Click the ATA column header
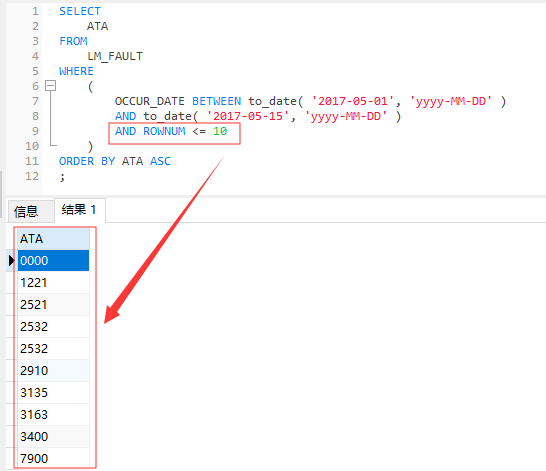This screenshot has width=546, height=471. 53,239
